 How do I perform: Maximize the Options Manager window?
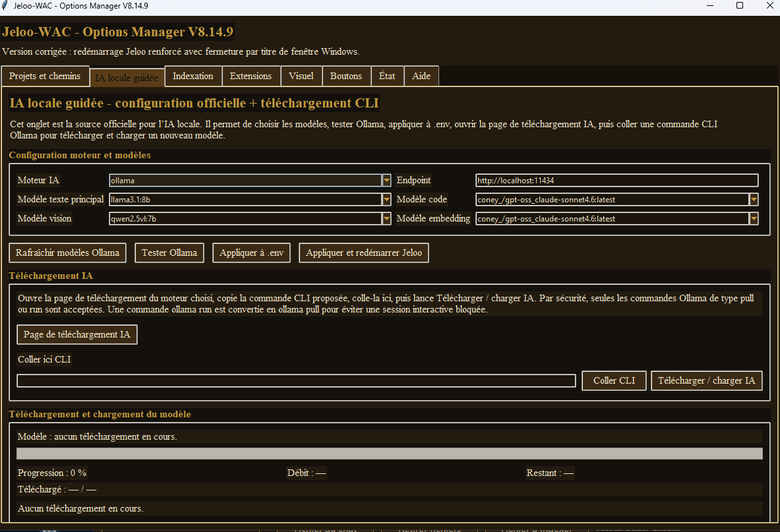coord(740,5)
